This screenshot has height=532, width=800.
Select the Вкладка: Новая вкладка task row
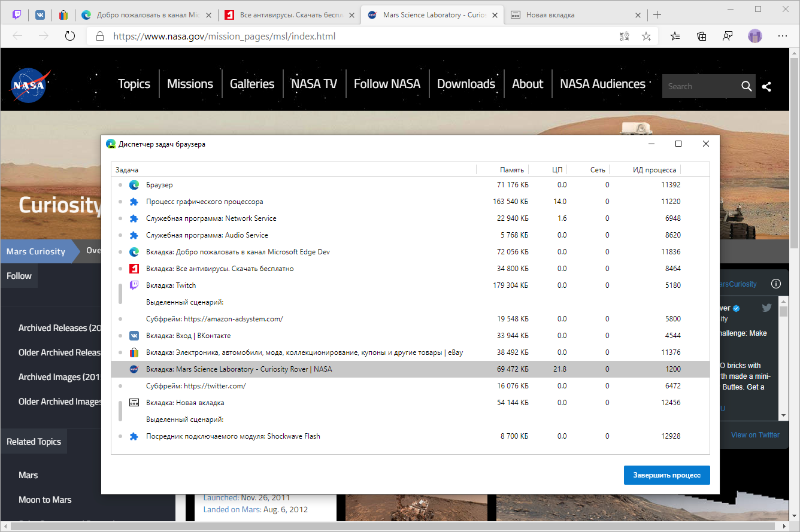(410, 403)
